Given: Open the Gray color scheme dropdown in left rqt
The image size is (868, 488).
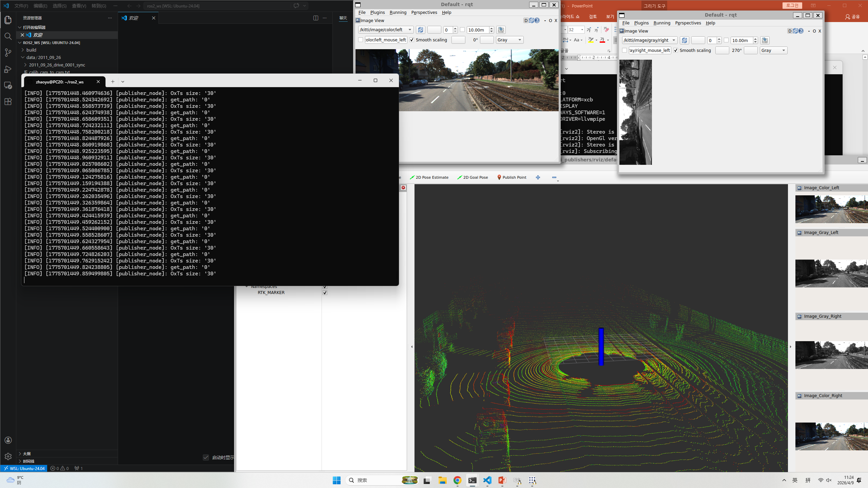Looking at the screenshot, I should pyautogui.click(x=509, y=40).
